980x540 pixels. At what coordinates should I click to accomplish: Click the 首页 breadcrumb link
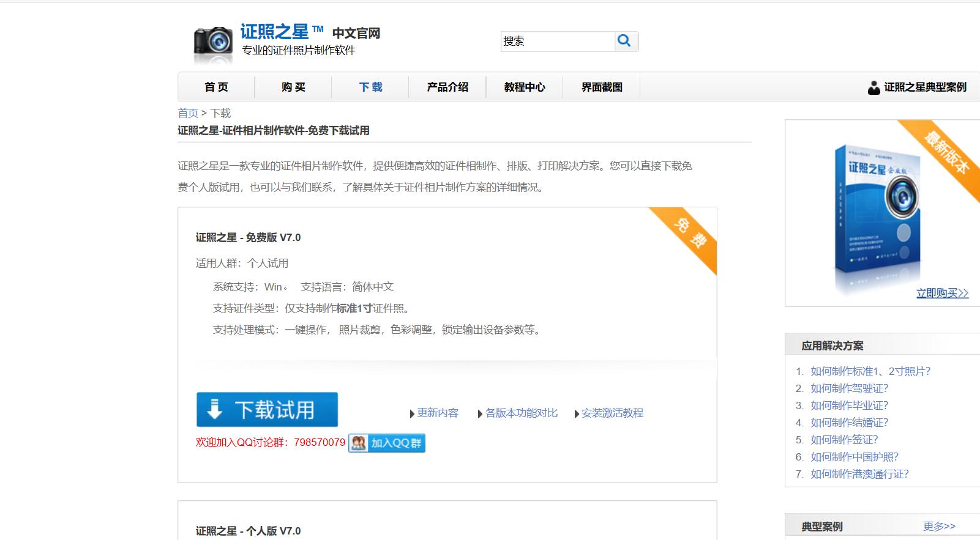click(188, 113)
